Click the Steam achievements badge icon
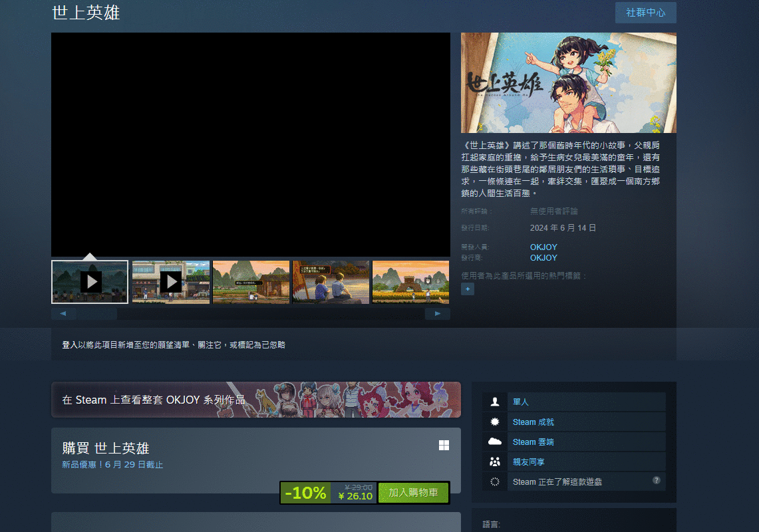The height and width of the screenshot is (532, 759). tap(494, 422)
